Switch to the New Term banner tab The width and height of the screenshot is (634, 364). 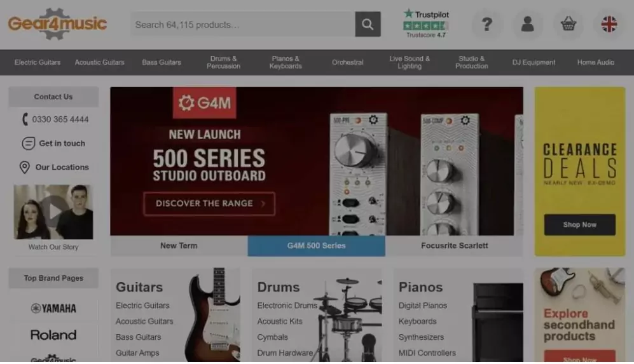pyautogui.click(x=179, y=246)
